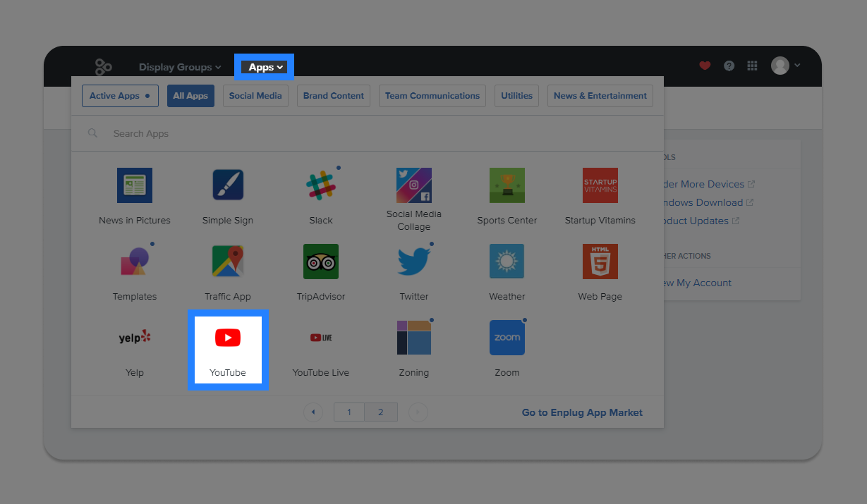Open the Zoom app

tap(507, 338)
